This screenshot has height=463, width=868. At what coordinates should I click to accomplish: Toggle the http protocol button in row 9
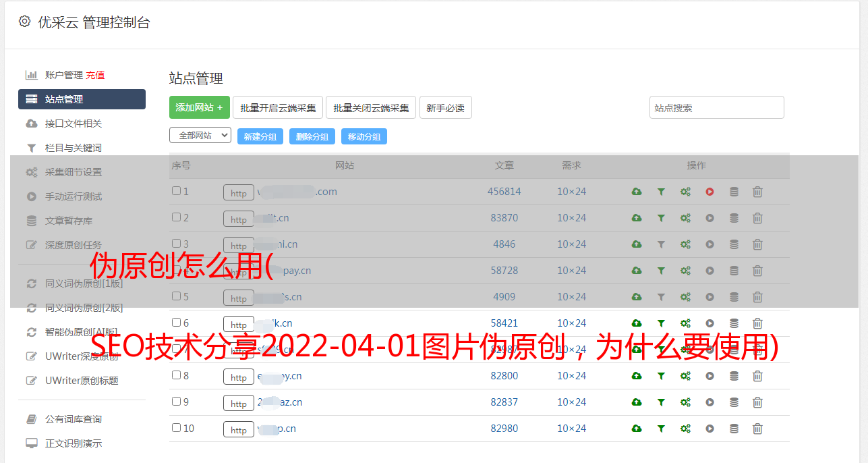(x=239, y=404)
